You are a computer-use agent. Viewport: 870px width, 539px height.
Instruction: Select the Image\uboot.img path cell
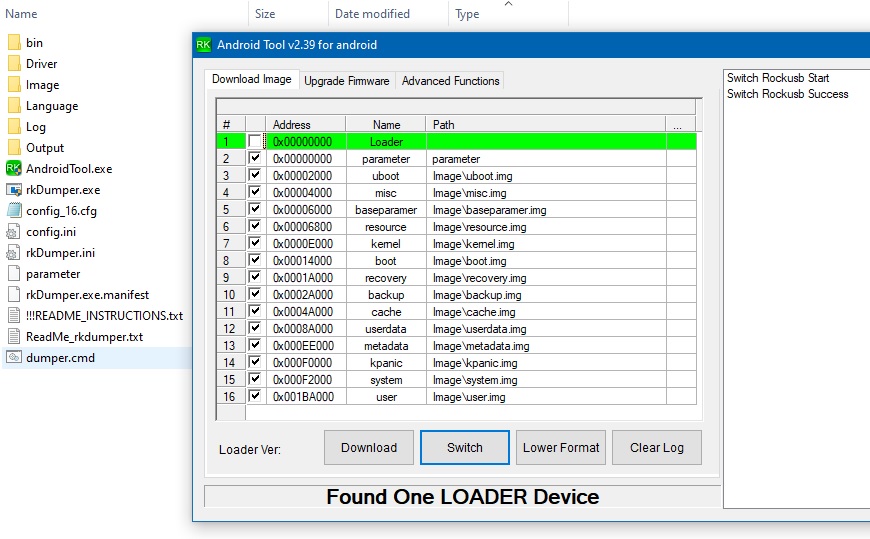click(546, 176)
